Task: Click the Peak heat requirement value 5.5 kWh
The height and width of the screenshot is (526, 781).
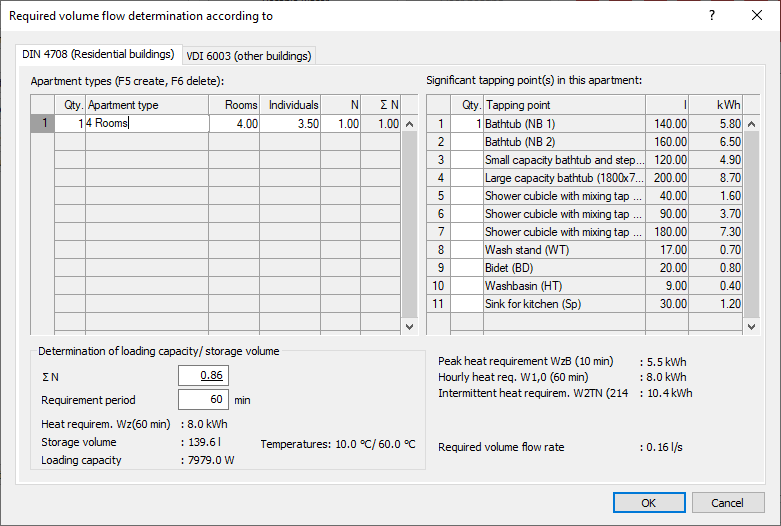Action: click(666, 362)
